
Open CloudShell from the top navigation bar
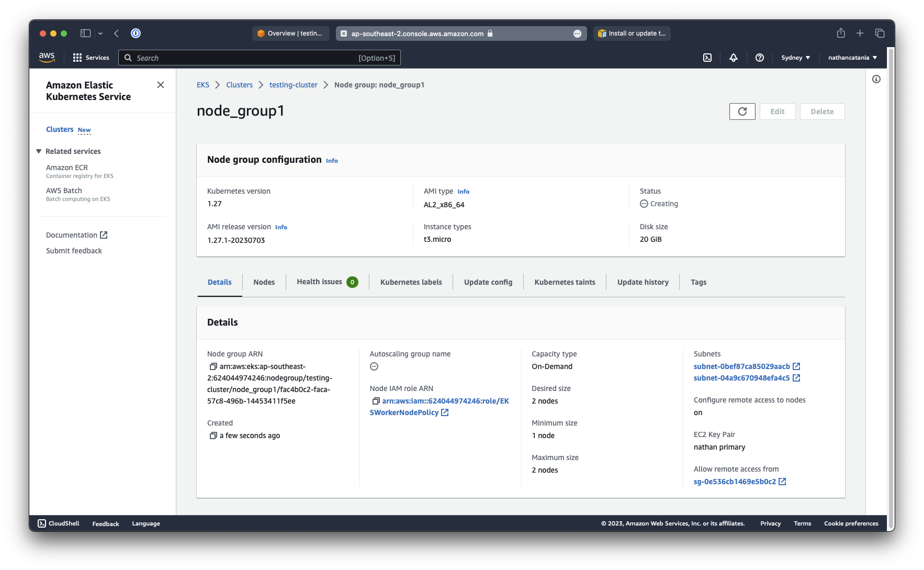pyautogui.click(x=707, y=58)
